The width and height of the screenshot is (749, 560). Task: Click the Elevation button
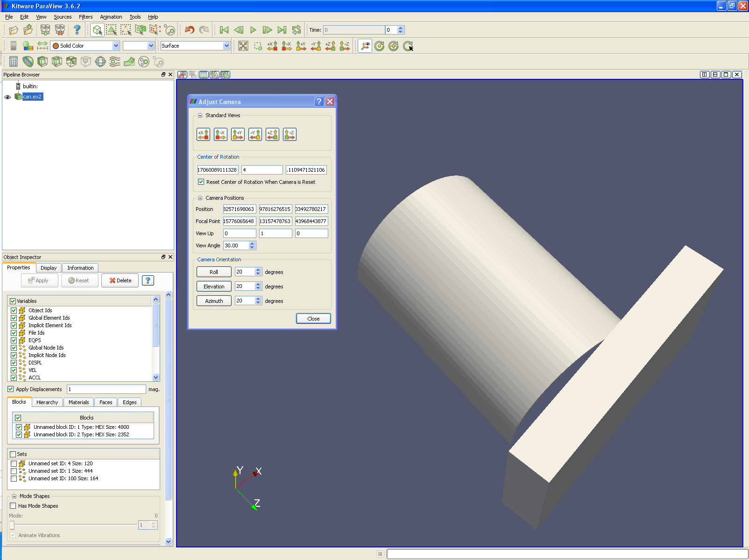point(214,287)
